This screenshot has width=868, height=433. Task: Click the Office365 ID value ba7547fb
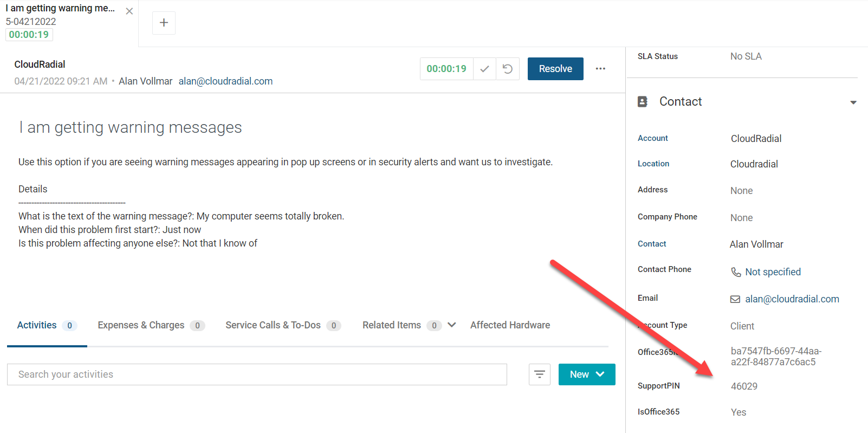pos(776,357)
